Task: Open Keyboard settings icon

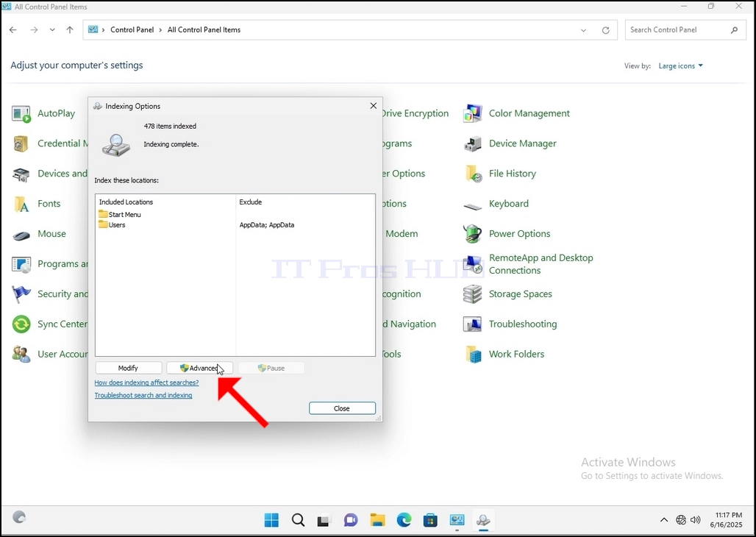Action: click(472, 205)
